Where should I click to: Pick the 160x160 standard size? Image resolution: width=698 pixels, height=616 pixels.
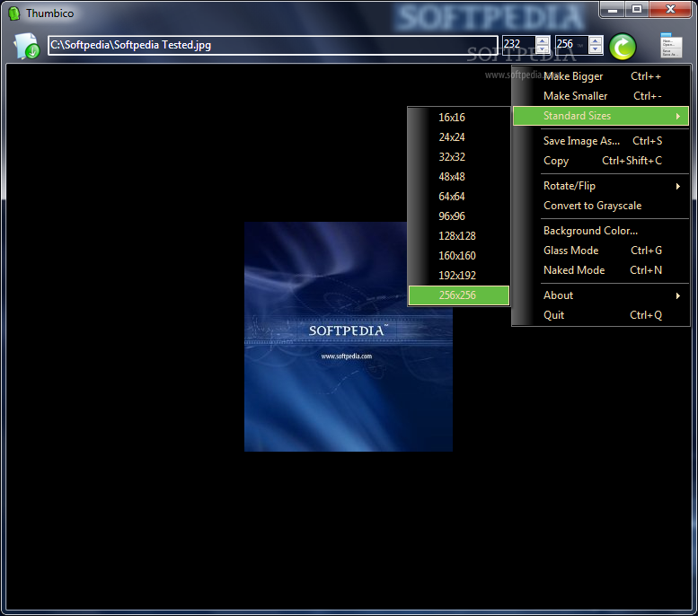point(458,256)
